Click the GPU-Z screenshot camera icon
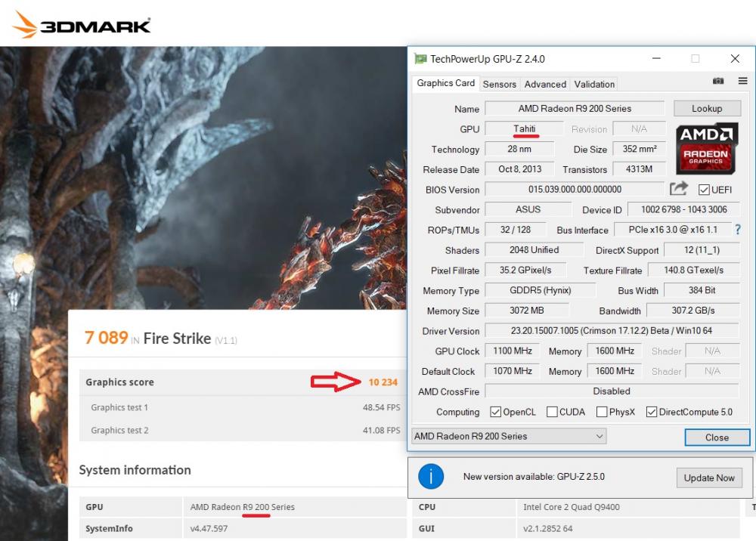This screenshot has height=541, width=756. [718, 81]
